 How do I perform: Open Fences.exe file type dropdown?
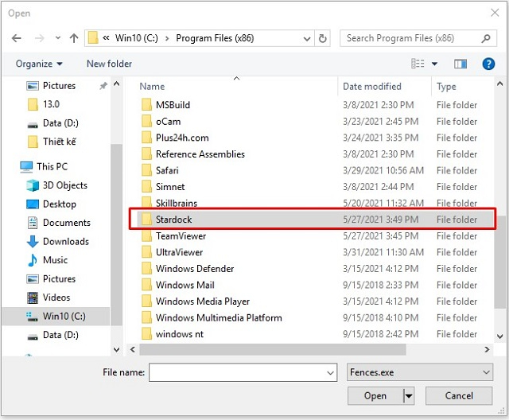[420, 372]
